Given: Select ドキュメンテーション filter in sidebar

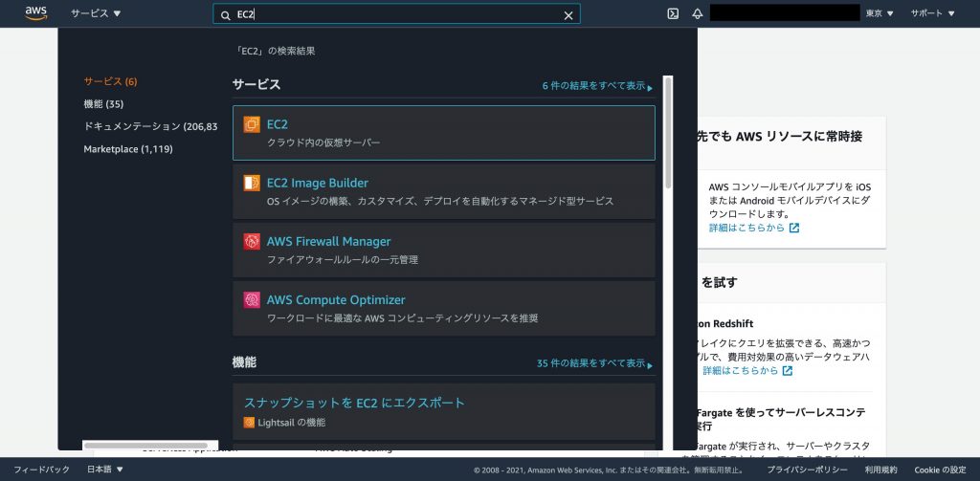Looking at the screenshot, I should click(x=150, y=126).
